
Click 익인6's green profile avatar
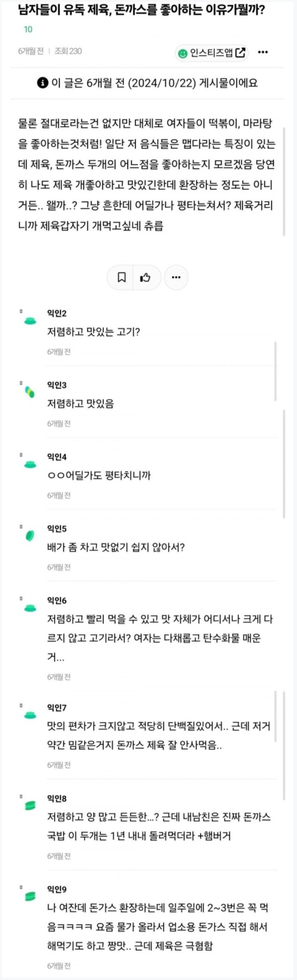click(x=30, y=608)
